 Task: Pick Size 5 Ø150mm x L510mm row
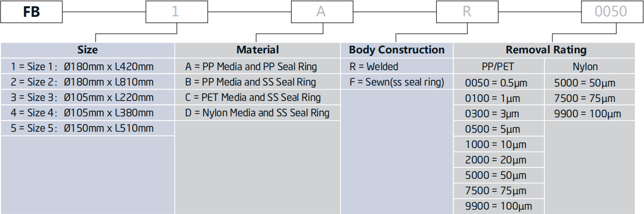(82, 128)
